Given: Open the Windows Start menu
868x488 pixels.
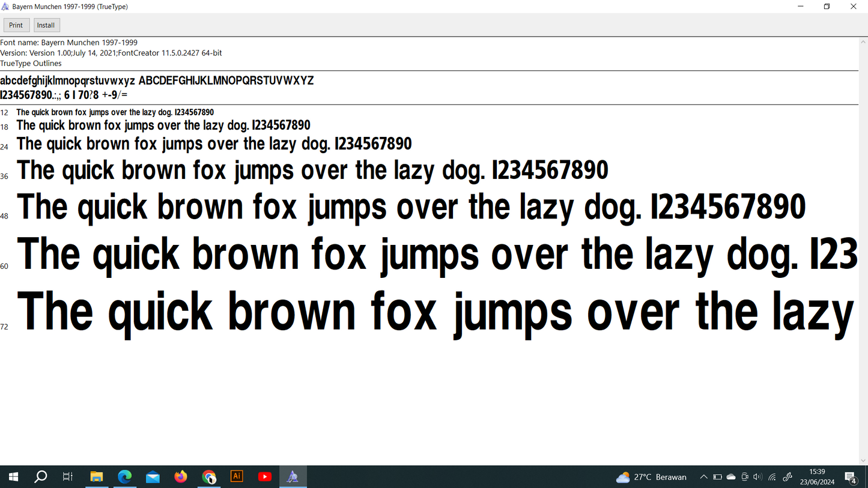Looking at the screenshot, I should (x=13, y=477).
